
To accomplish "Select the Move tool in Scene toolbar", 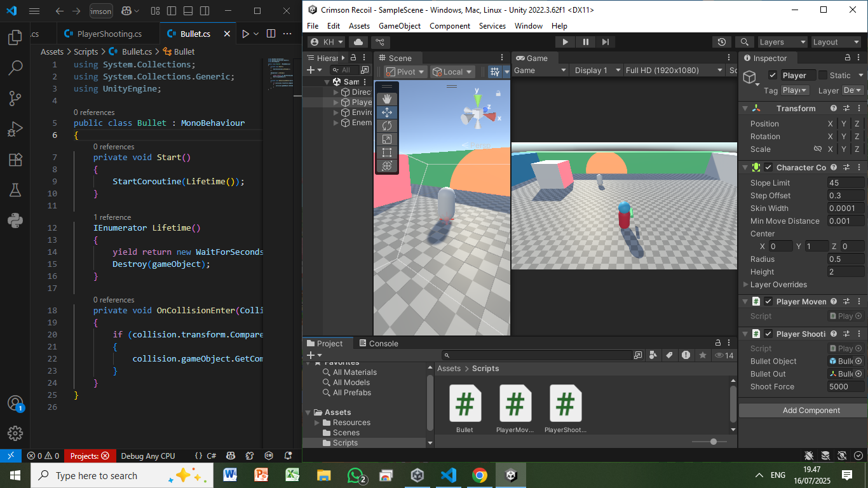I will point(387,112).
